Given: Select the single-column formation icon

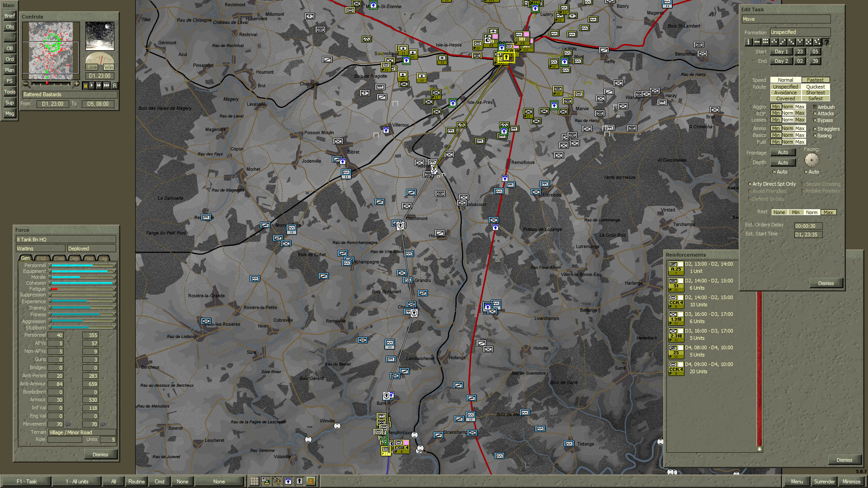Looking at the screenshot, I should pos(748,42).
